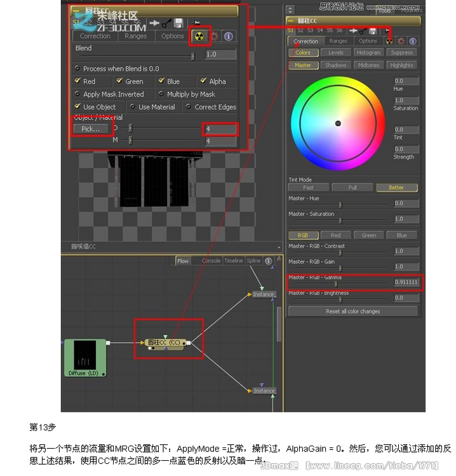Set Tint Mode to Full
The image size is (456, 476).
coord(352,188)
